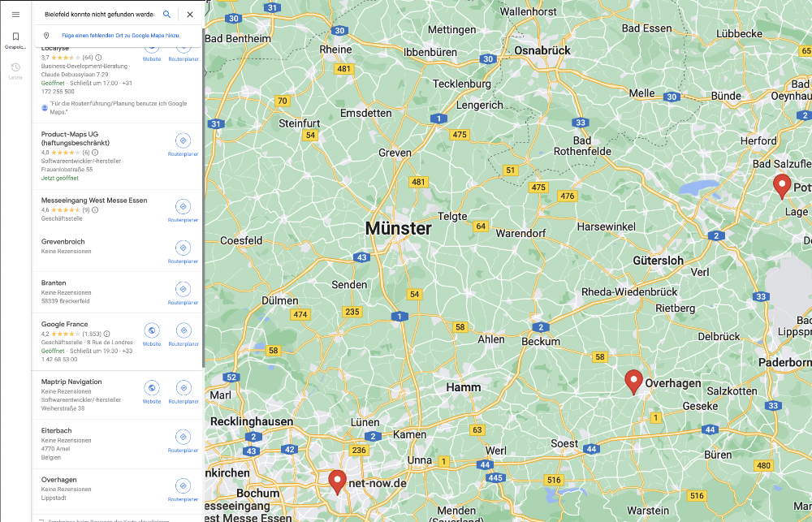Toggle update results when moving map checkbox
Viewport: 812px width, 522px height.
41,520
